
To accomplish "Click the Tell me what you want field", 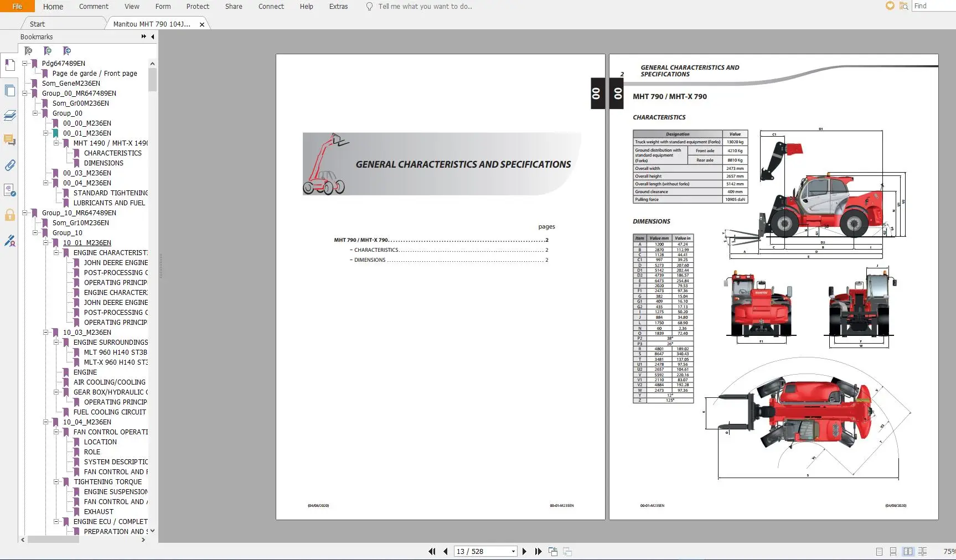I will coord(425,7).
